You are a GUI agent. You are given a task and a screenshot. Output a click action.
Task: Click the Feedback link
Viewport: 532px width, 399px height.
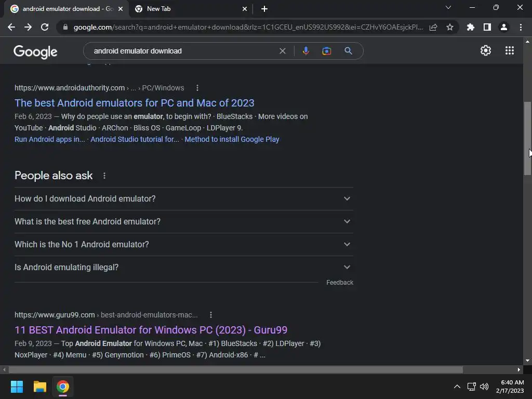[x=340, y=283]
